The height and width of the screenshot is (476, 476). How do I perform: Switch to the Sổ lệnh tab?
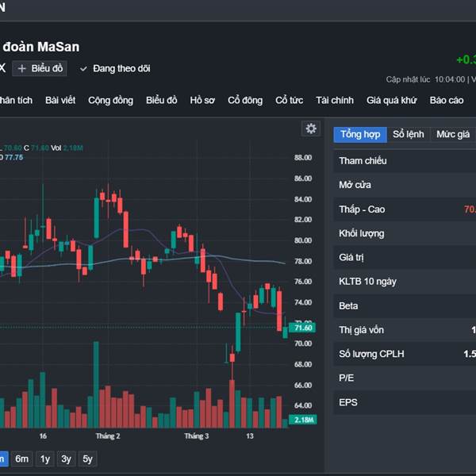409,135
